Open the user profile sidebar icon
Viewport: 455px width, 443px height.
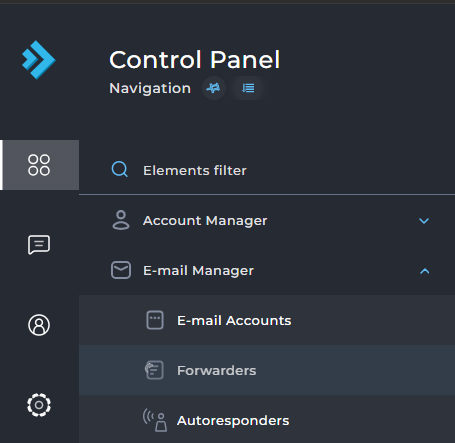click(x=39, y=325)
